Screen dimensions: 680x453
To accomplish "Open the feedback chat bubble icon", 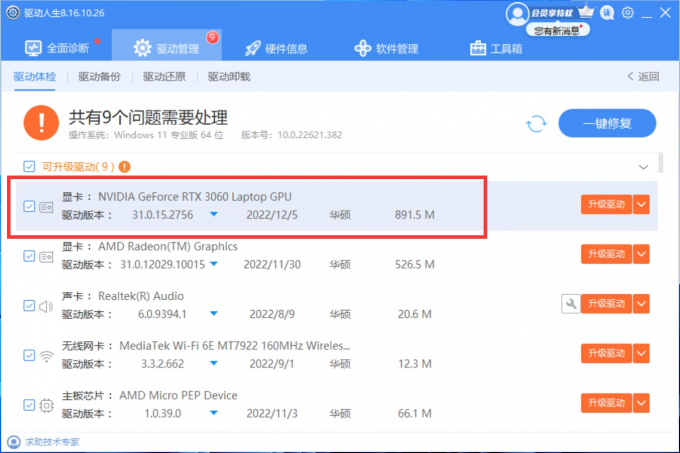I will 607,13.
